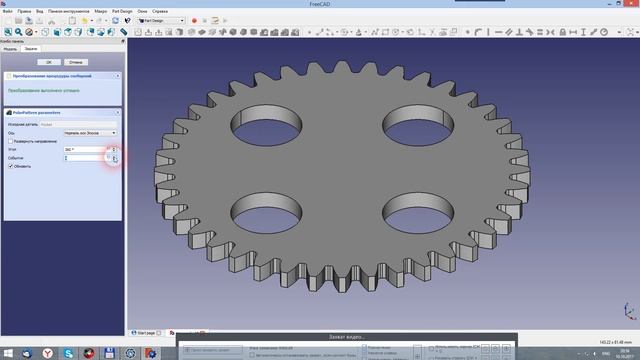The width and height of the screenshot is (640, 360).
Task: Click the Refresh recompute icon
Action: (116, 20)
